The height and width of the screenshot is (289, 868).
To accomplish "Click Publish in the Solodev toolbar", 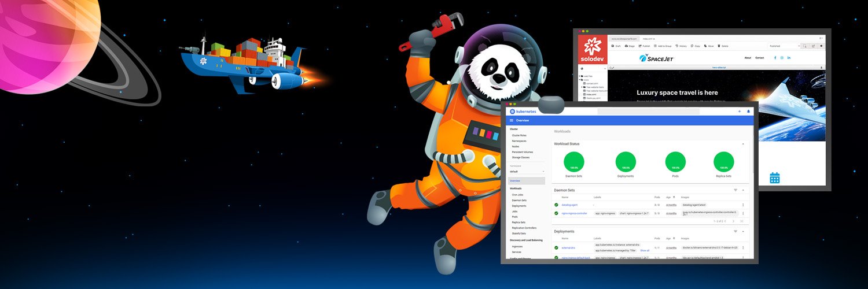I will pos(644,46).
